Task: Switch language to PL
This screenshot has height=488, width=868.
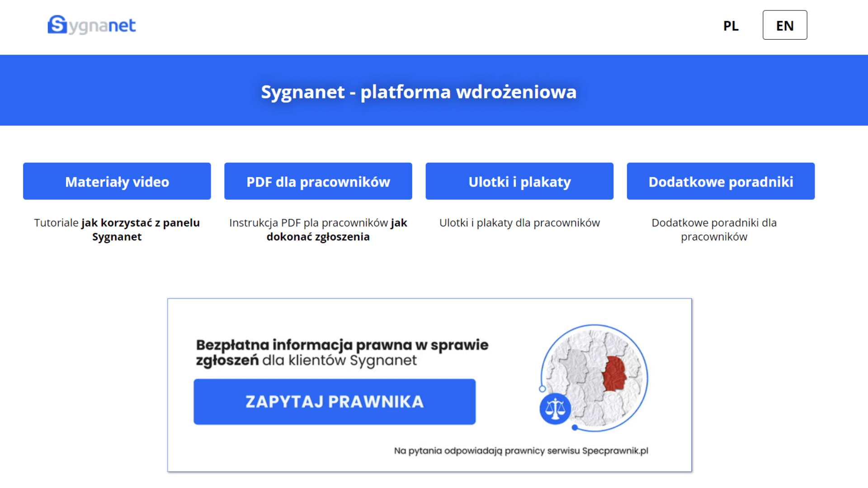Action: tap(731, 25)
